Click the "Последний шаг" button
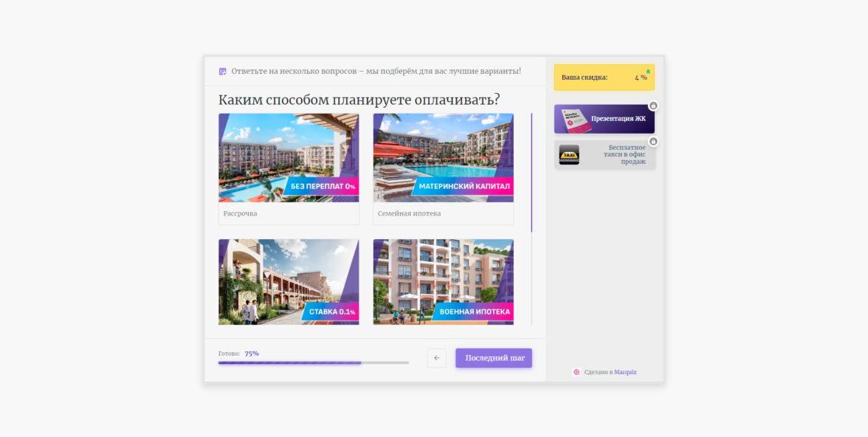The height and width of the screenshot is (437, 868). [494, 358]
